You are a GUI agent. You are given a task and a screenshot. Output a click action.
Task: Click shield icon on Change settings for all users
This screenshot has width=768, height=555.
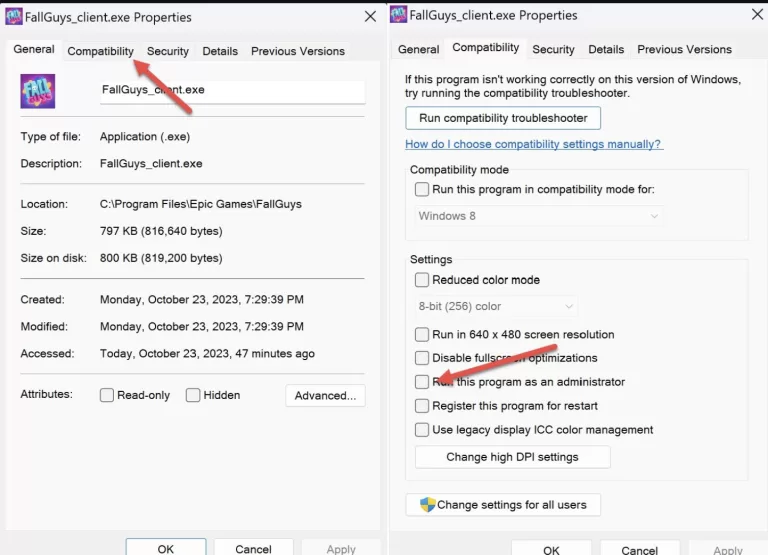(428, 505)
